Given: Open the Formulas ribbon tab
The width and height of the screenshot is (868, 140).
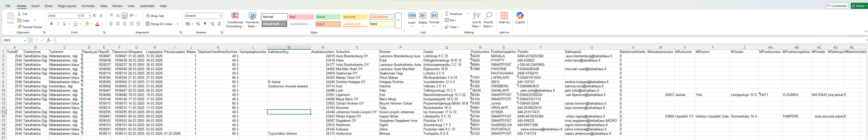Looking at the screenshot, I should click(88, 6).
